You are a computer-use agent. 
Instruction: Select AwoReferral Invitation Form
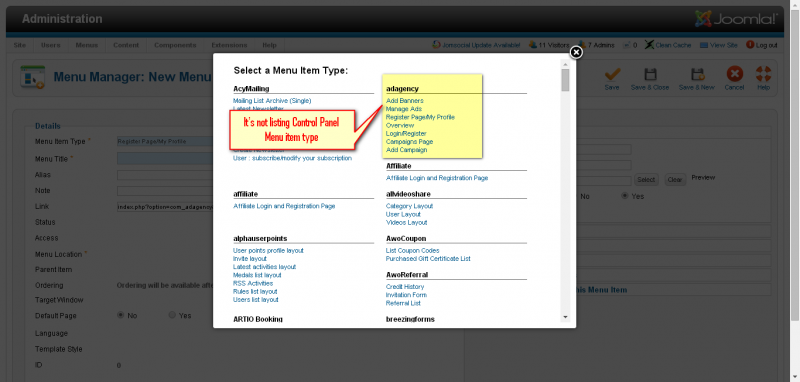coord(407,295)
